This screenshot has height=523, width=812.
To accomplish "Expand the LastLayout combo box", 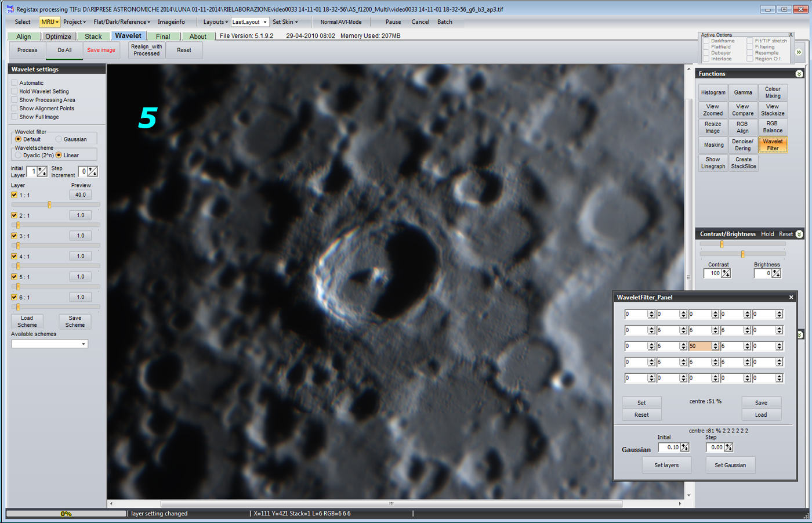I will pyautogui.click(x=265, y=22).
